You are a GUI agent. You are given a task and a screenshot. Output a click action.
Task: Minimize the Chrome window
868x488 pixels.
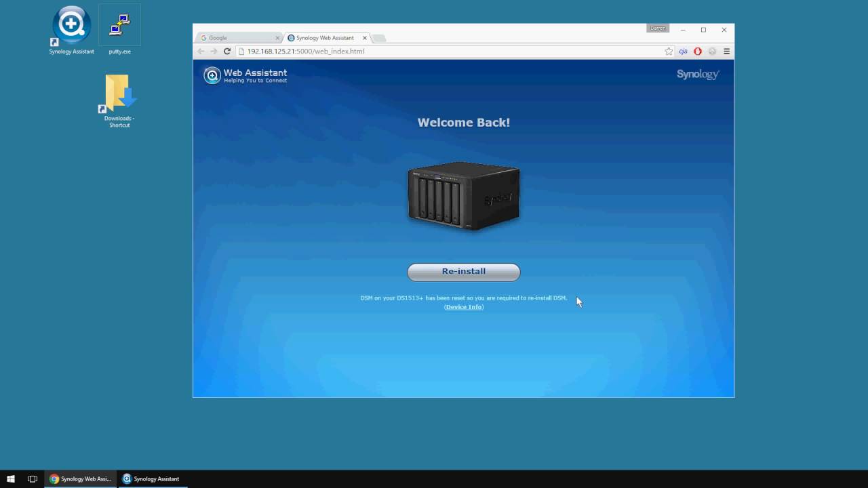[x=683, y=30]
